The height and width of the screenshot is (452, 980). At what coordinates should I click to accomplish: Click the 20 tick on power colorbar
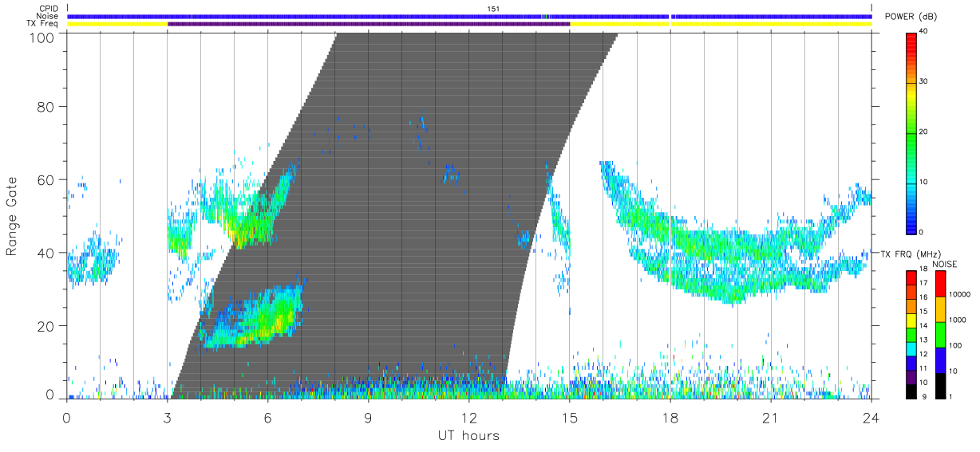923,132
